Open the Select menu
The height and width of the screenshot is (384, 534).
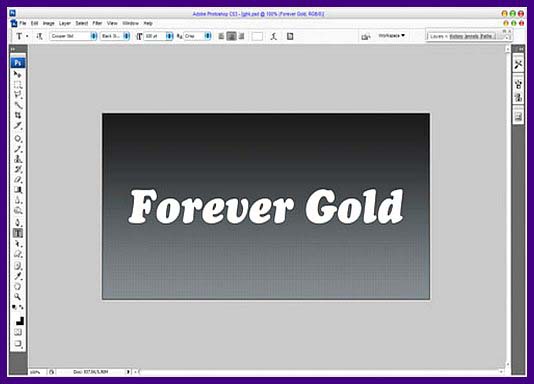tap(82, 23)
